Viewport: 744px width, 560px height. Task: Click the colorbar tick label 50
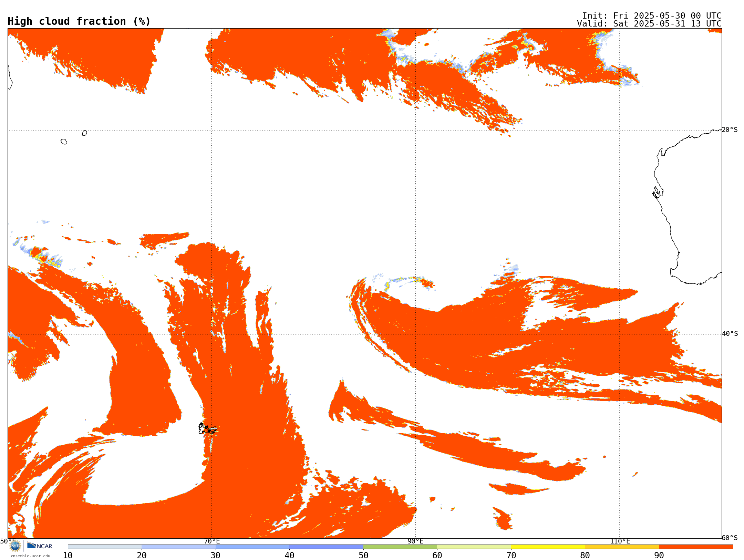[363, 556]
